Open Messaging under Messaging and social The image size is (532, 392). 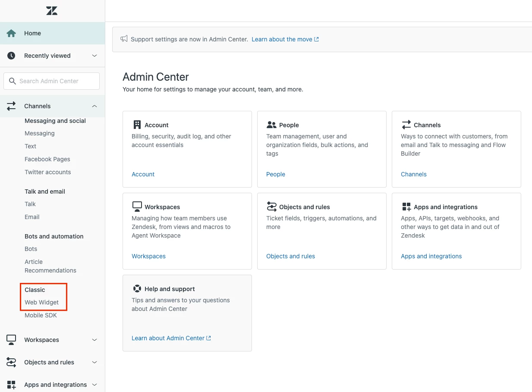[x=40, y=133]
